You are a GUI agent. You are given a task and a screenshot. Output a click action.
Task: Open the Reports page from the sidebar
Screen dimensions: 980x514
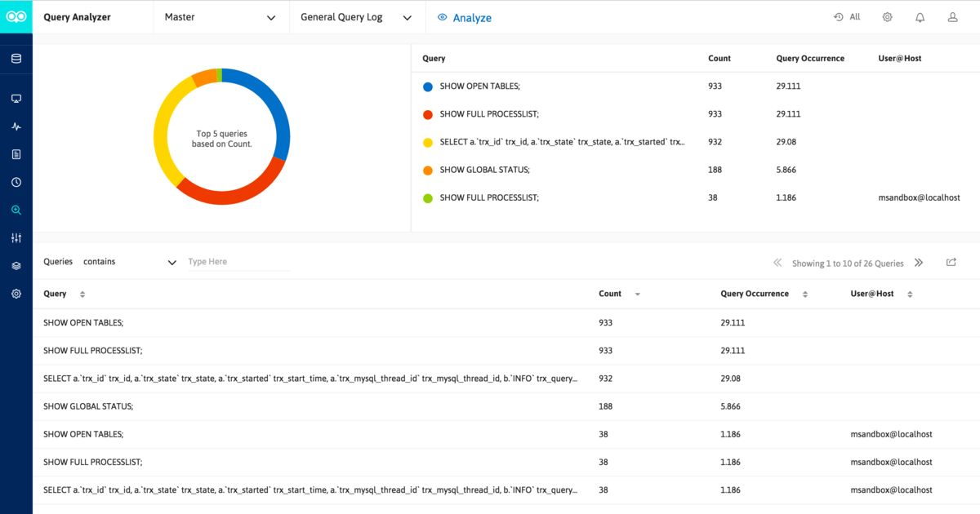click(16, 153)
